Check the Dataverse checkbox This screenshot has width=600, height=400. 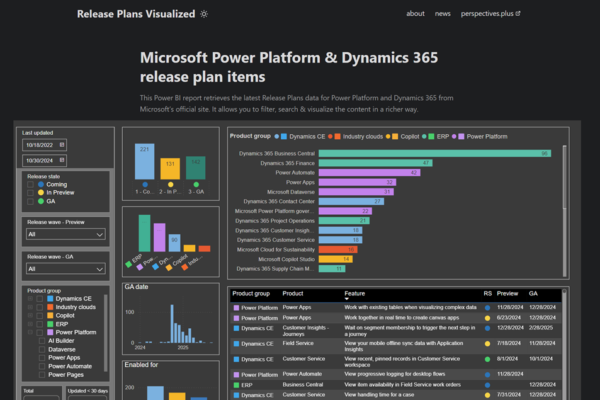click(x=42, y=349)
